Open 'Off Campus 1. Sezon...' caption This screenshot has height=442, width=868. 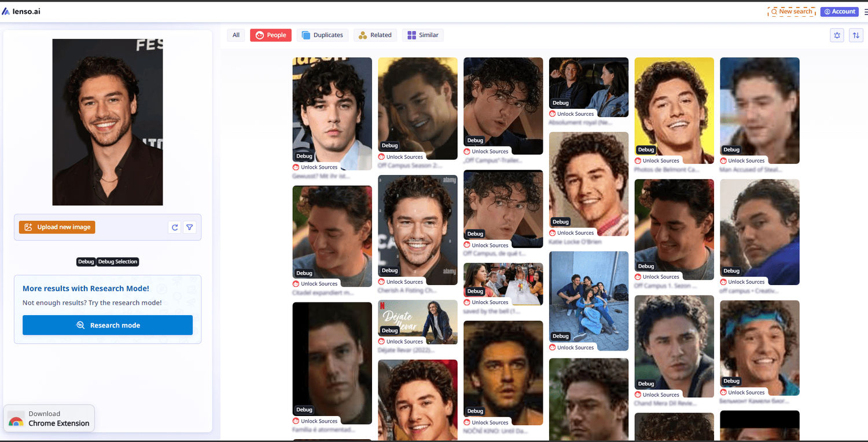pyautogui.click(x=665, y=286)
